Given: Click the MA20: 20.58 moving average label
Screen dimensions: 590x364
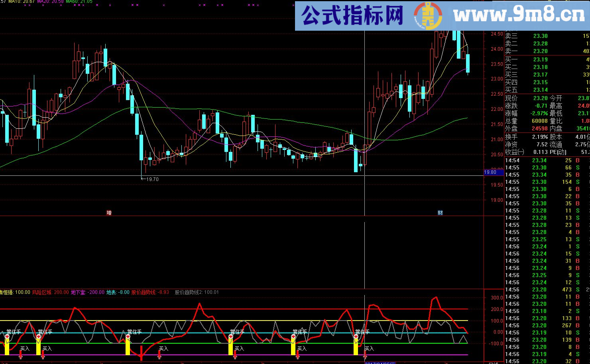Looking at the screenshot, I should pos(50,2).
